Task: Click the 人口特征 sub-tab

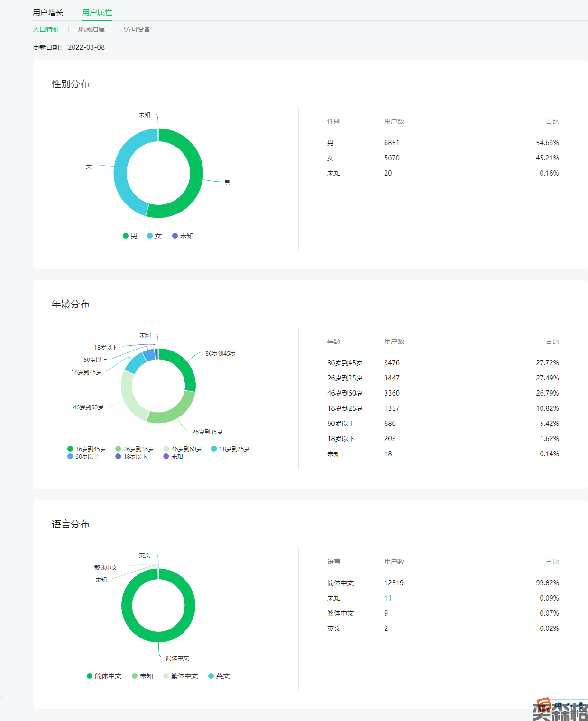Action: click(46, 29)
